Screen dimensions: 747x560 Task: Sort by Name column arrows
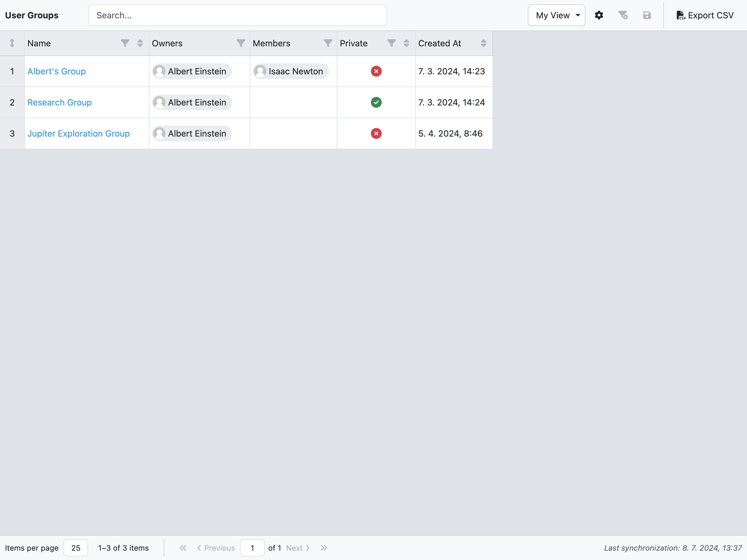(x=140, y=43)
